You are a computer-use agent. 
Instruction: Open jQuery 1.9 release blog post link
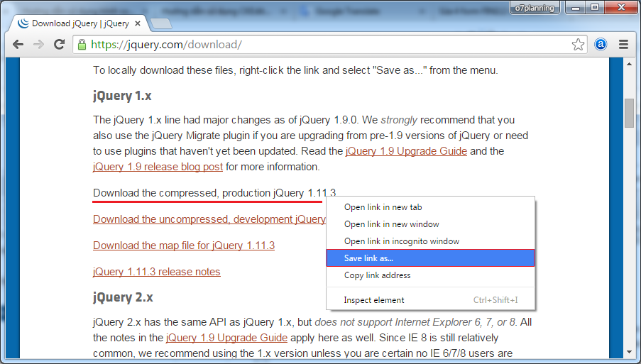click(158, 167)
